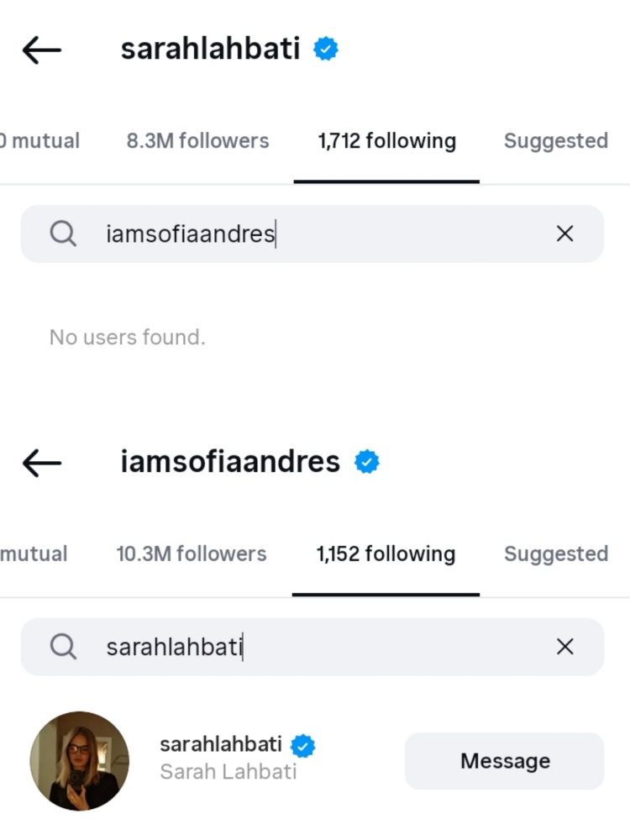Open sarahlahbati username link in search result
The image size is (630, 840).
click(220, 745)
